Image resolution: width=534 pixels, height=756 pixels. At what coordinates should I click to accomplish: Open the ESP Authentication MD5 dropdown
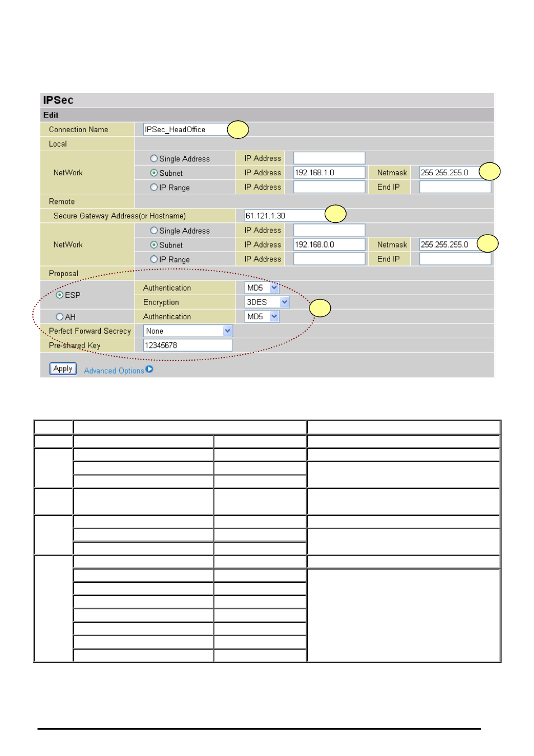pos(262,288)
